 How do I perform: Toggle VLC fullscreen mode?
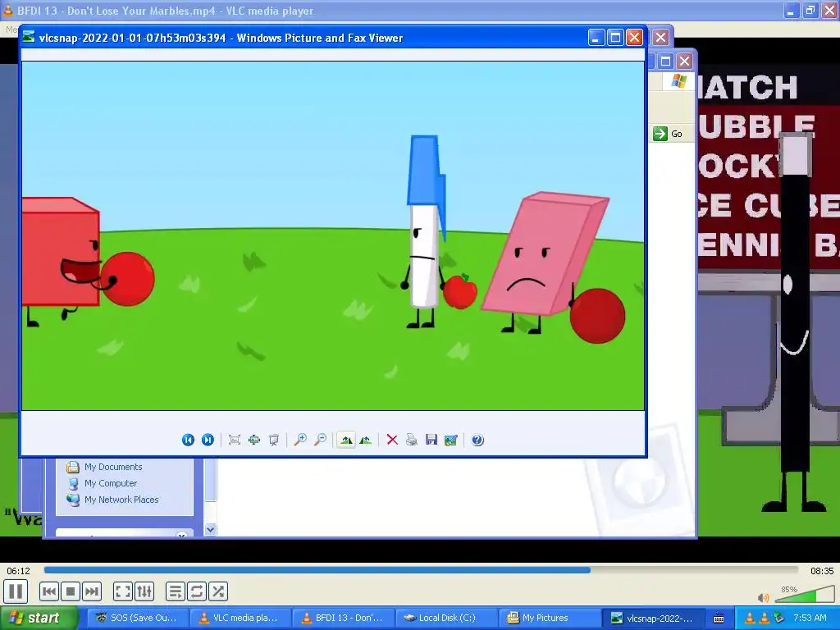point(123,591)
